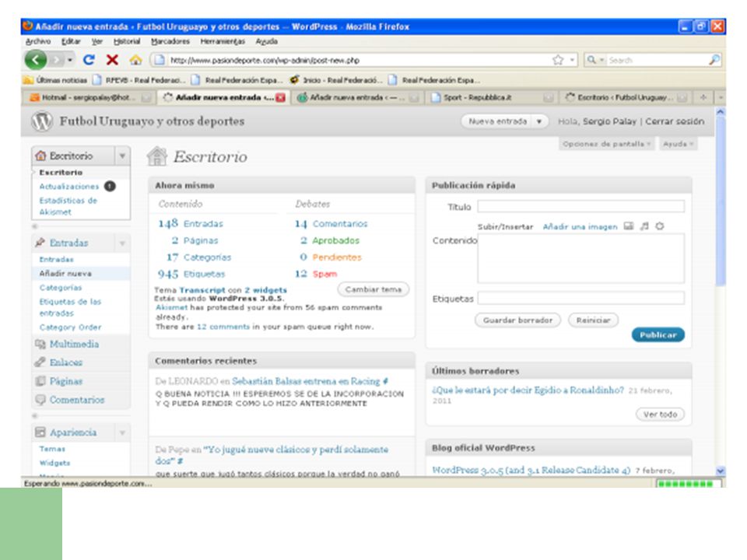Click the scrollbar down arrow
Viewport: 747px width, 560px height.
721,471
